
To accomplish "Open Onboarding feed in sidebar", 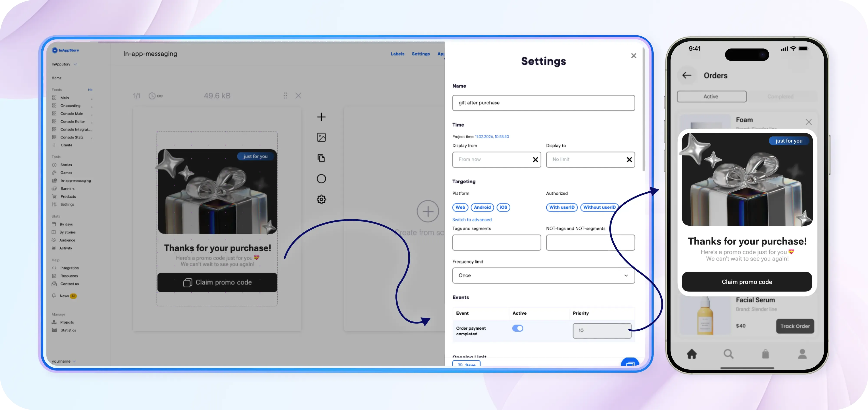I will (x=70, y=106).
